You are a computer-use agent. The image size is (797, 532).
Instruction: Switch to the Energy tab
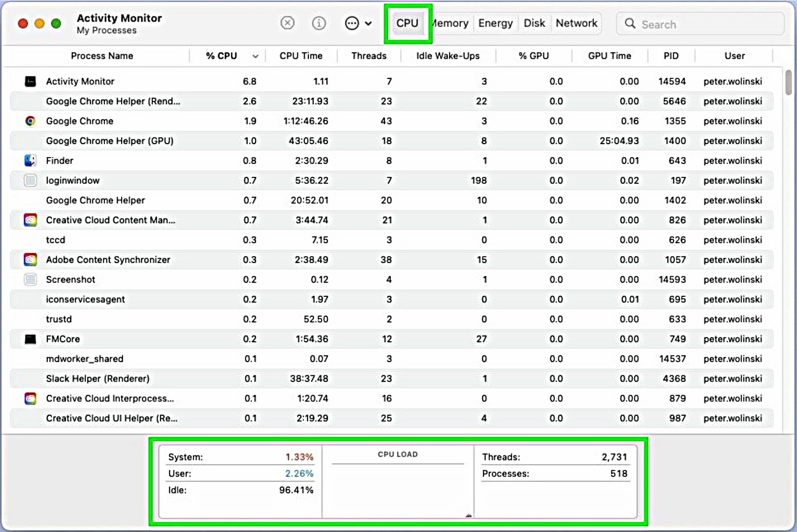click(x=495, y=23)
